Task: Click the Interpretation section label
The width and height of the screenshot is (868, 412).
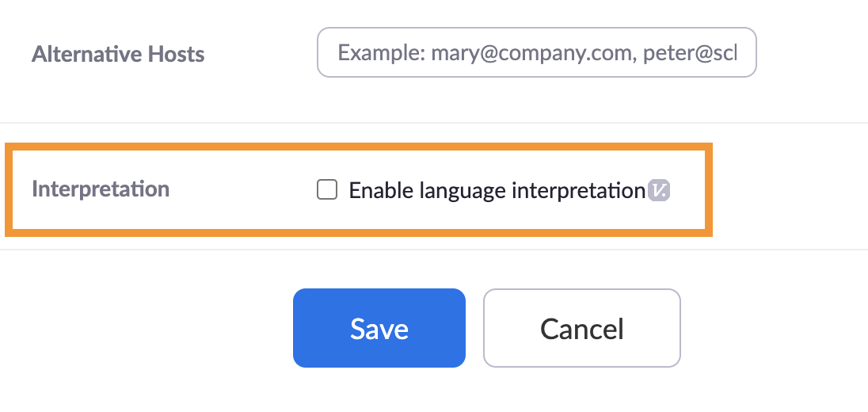Action: click(101, 189)
